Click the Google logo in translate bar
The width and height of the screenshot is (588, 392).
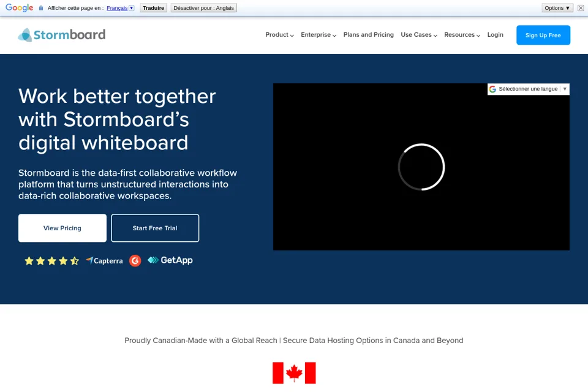pos(19,7)
